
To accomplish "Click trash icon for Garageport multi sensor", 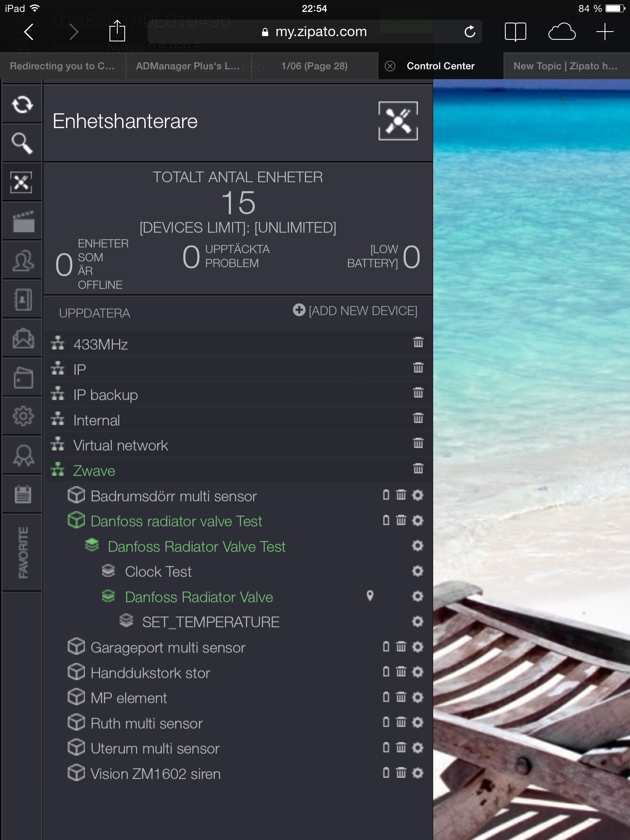I will tap(401, 647).
